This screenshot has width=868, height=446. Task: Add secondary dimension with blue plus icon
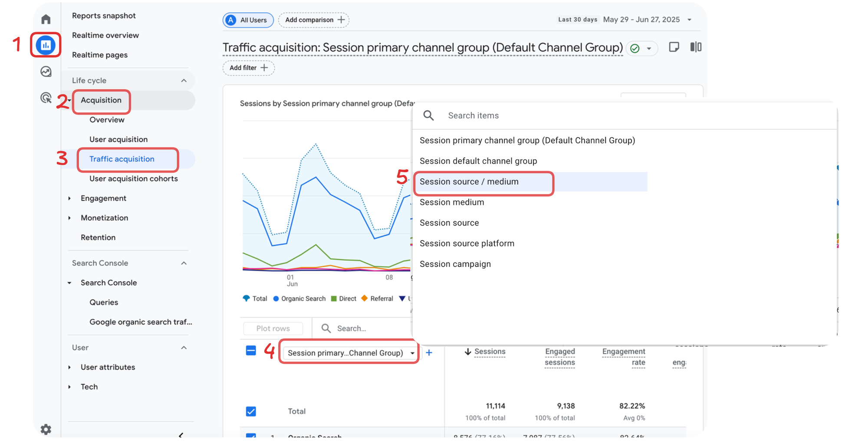click(429, 353)
